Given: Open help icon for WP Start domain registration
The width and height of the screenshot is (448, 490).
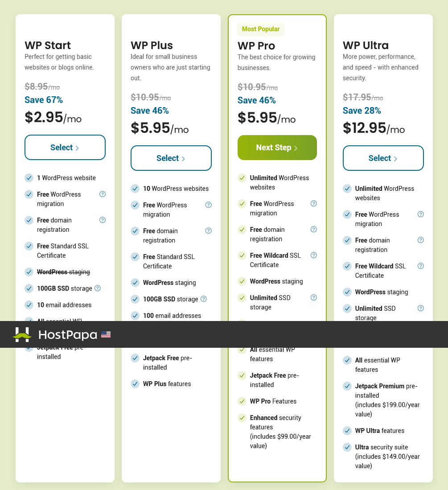Looking at the screenshot, I should coord(103,220).
